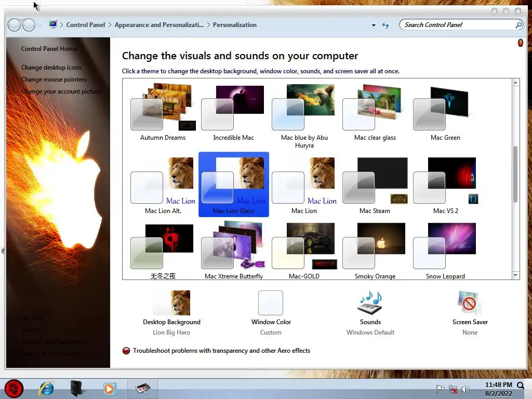Click Control Panel in breadcrumb
This screenshot has height=399, width=532.
click(x=86, y=25)
